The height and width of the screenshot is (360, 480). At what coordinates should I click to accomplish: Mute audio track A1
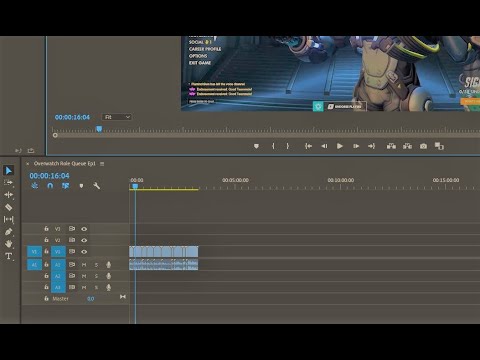coord(84,265)
